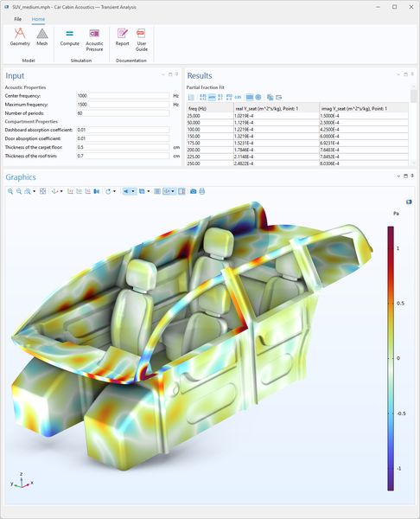The width and height of the screenshot is (420, 519).
Task: Zoom in on the graphics view
Action: (x=10, y=191)
